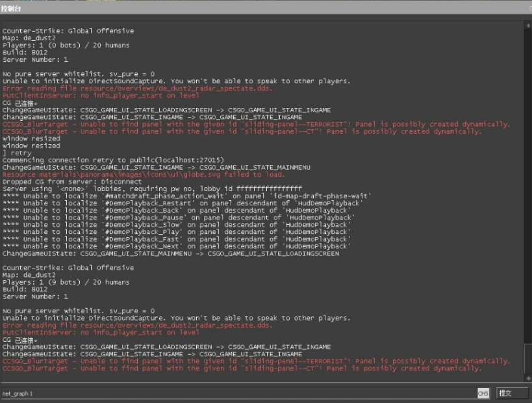
Task: Click the '#DemoPlayback_Slow' localize warning line
Action: pyautogui.click(x=177, y=225)
